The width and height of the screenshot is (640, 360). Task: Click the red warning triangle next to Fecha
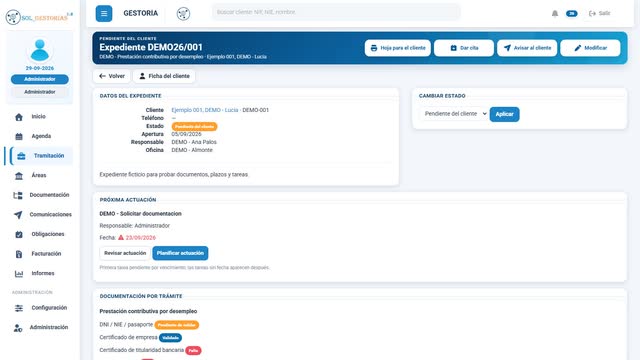pyautogui.click(x=121, y=237)
